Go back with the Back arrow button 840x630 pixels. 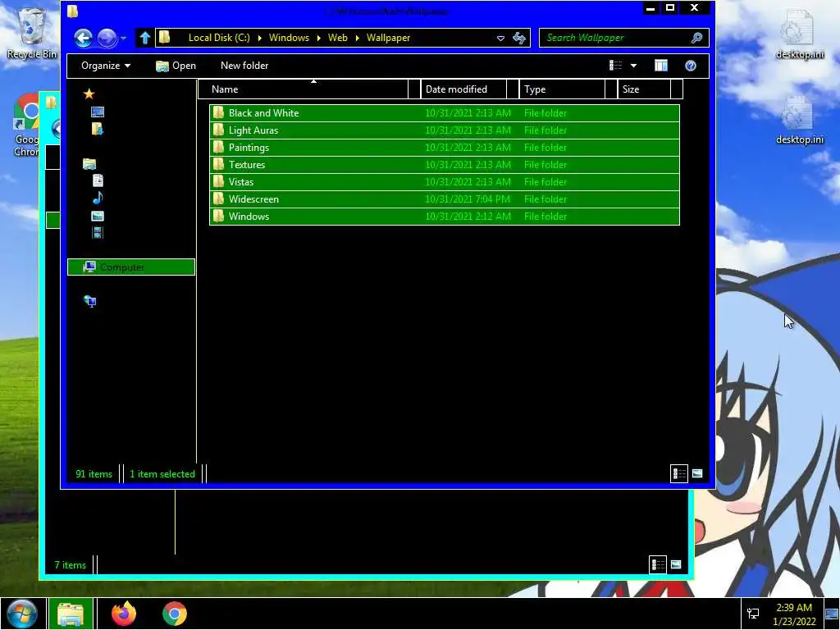click(x=83, y=38)
